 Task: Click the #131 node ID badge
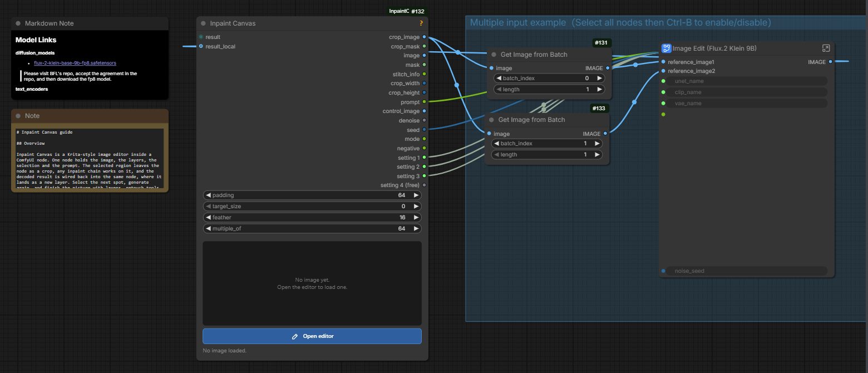tap(601, 43)
